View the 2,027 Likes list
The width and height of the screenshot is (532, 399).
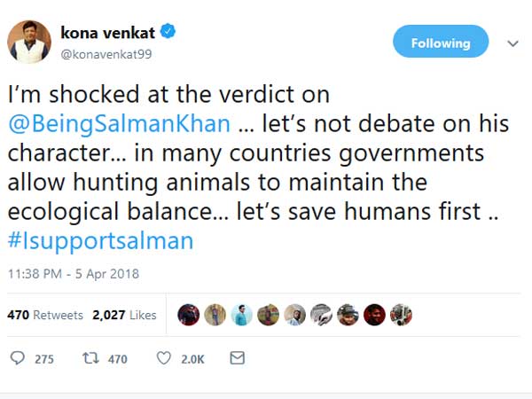(124, 315)
